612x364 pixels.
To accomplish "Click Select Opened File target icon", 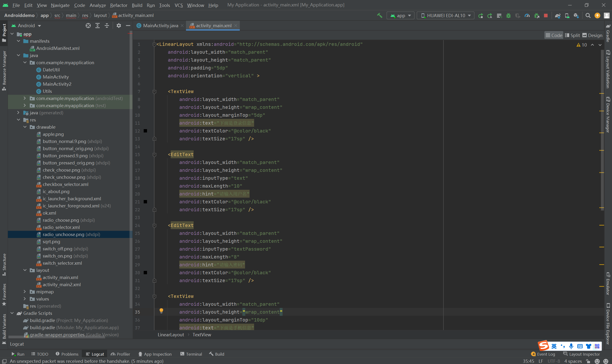I will (x=88, y=26).
